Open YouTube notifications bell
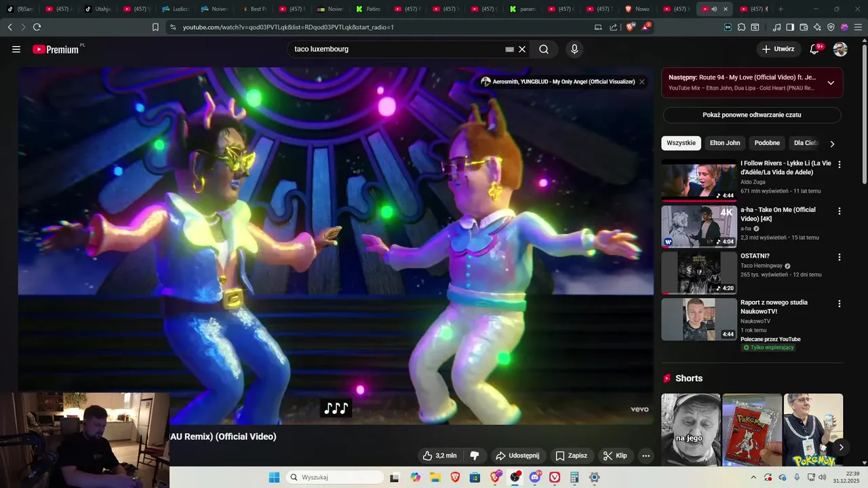The width and height of the screenshot is (868, 488). 814,49
